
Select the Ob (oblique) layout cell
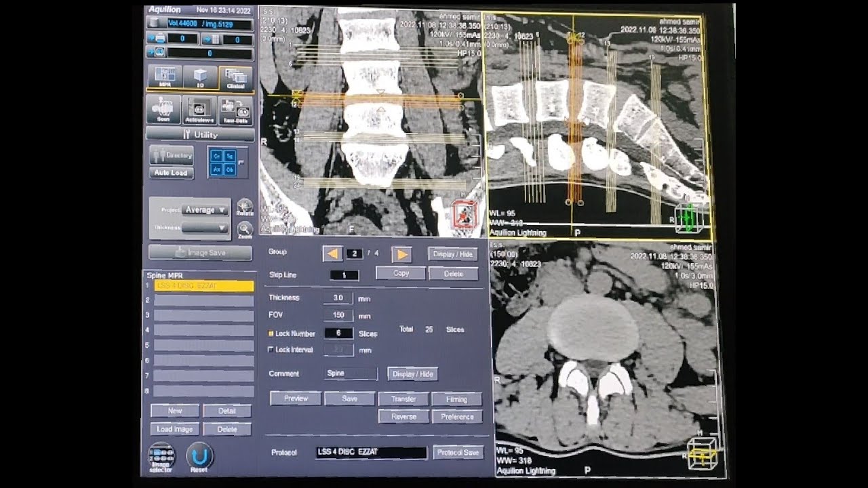pyautogui.click(x=229, y=169)
